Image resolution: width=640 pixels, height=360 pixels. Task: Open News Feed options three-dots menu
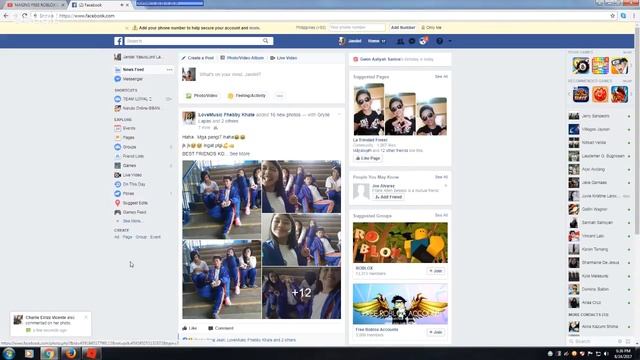coord(169,70)
